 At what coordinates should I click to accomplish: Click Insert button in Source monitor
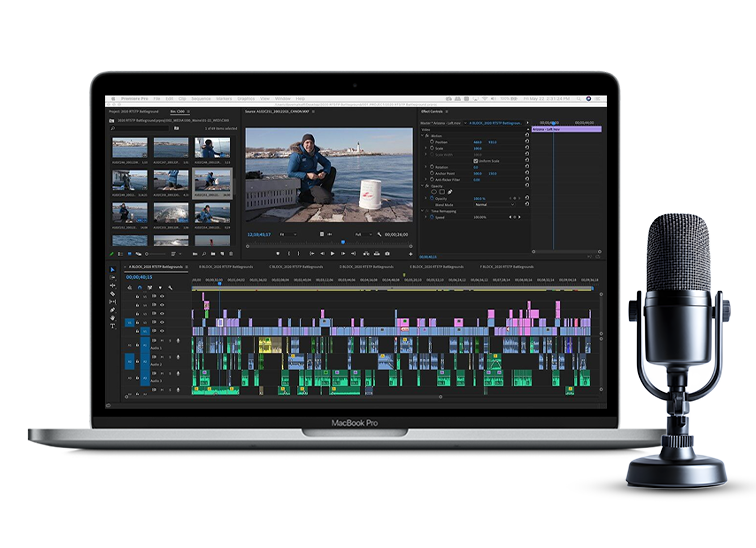pyautogui.click(x=366, y=254)
